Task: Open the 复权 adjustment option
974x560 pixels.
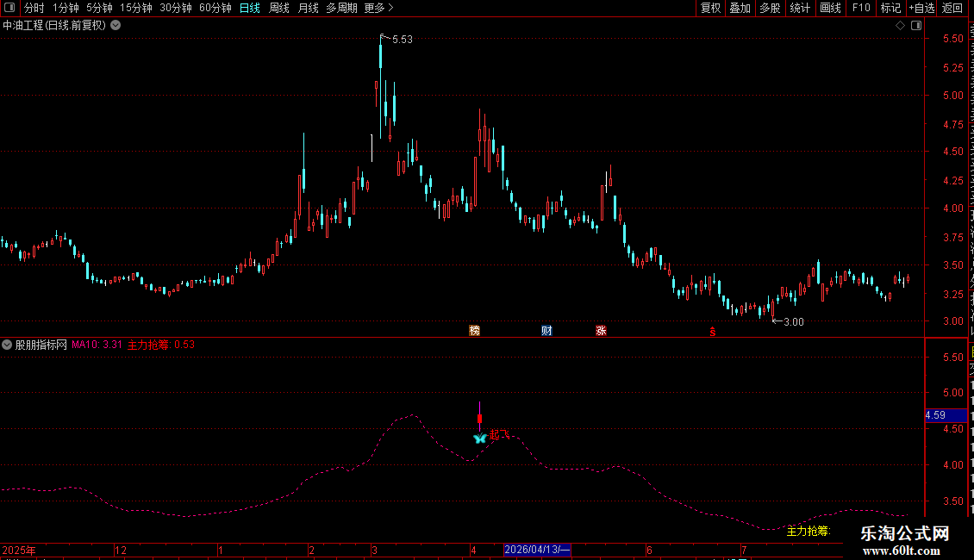Action: point(710,8)
